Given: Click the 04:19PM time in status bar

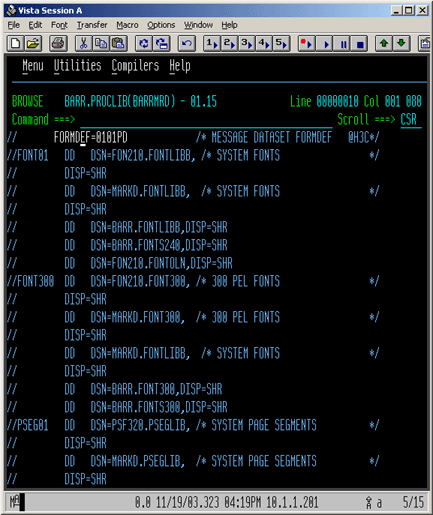Looking at the screenshot, I should pyautogui.click(x=243, y=502).
